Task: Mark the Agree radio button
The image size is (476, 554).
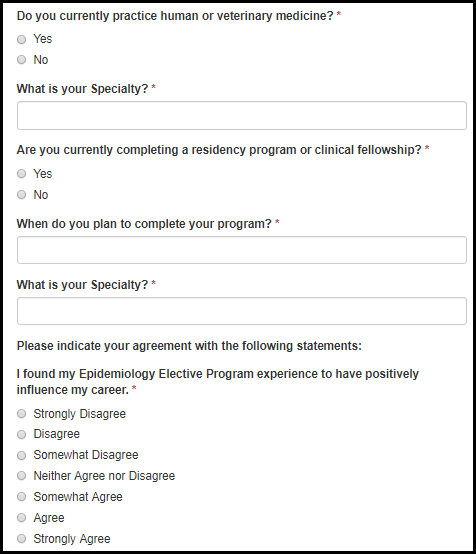Action: [22, 518]
